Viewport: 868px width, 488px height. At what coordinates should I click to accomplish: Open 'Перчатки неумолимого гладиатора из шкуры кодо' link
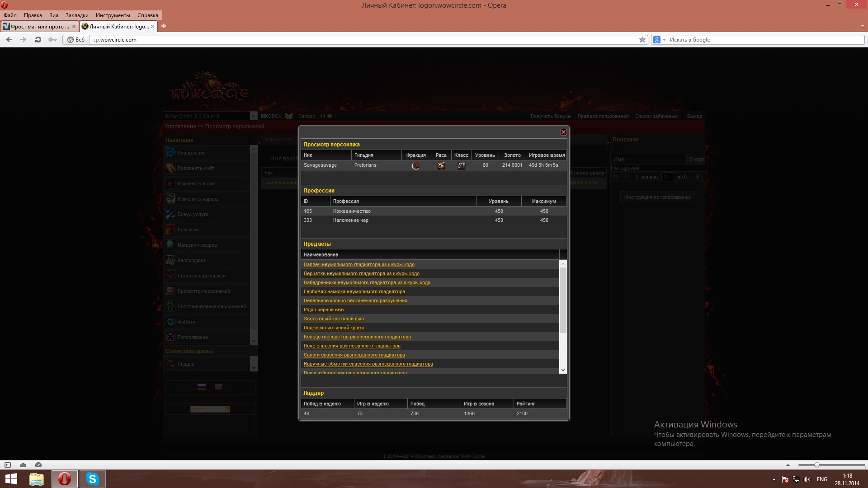pos(362,274)
